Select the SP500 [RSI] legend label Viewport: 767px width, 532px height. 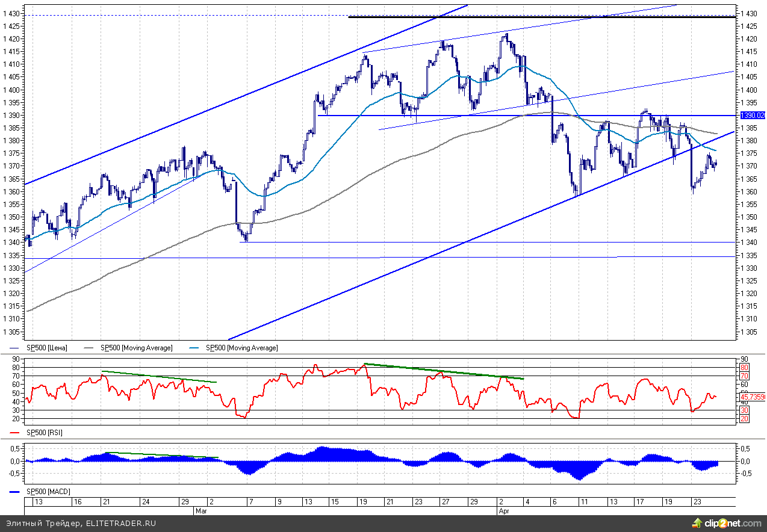44,433
